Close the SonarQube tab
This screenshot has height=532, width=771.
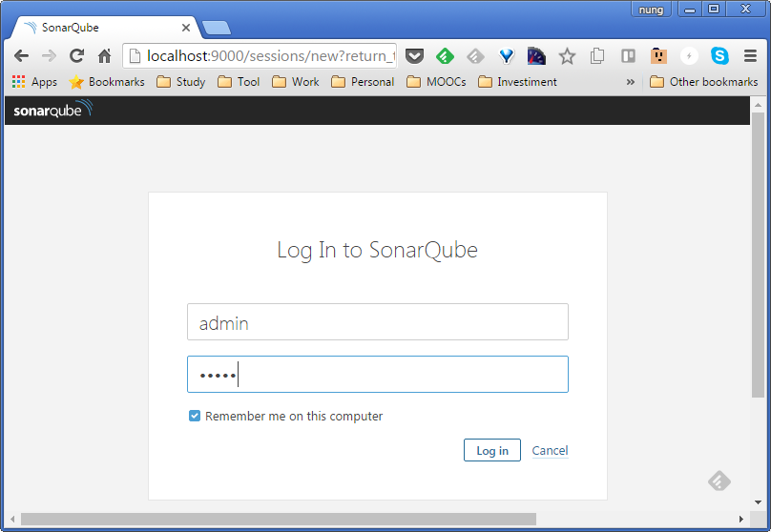point(186,28)
